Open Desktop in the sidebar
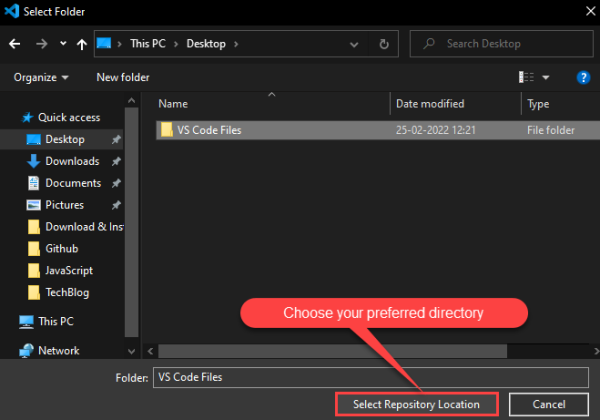600x420 pixels. coord(65,139)
